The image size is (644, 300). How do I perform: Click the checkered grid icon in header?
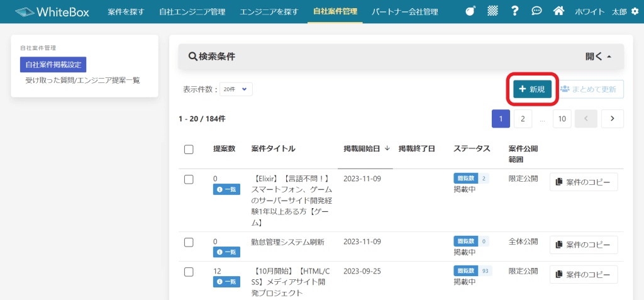click(492, 11)
